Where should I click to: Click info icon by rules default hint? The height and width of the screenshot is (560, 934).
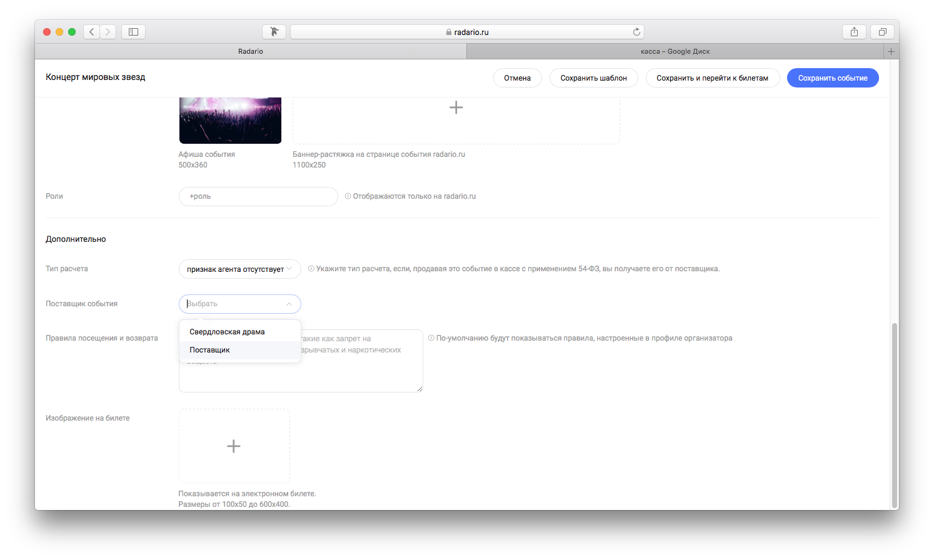[x=431, y=338]
